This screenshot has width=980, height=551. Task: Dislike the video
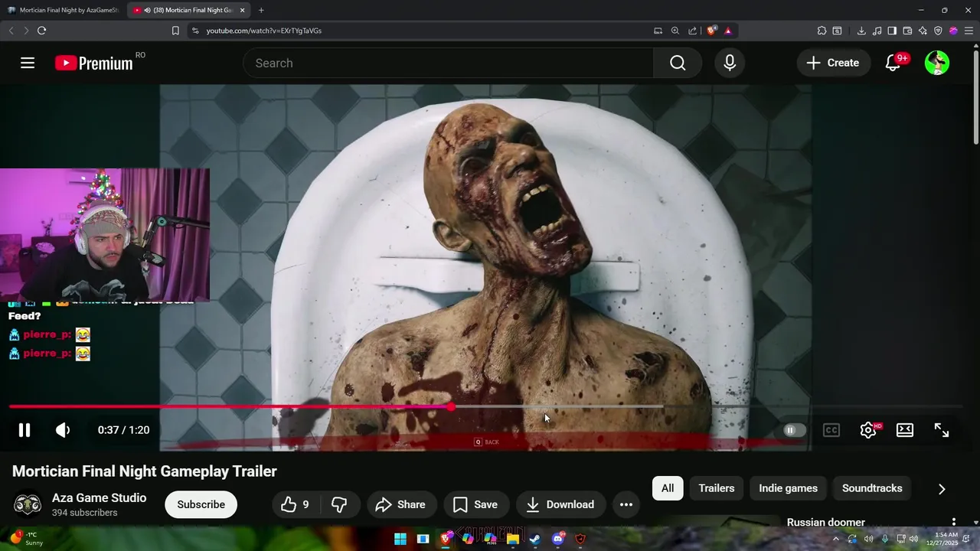click(x=339, y=504)
